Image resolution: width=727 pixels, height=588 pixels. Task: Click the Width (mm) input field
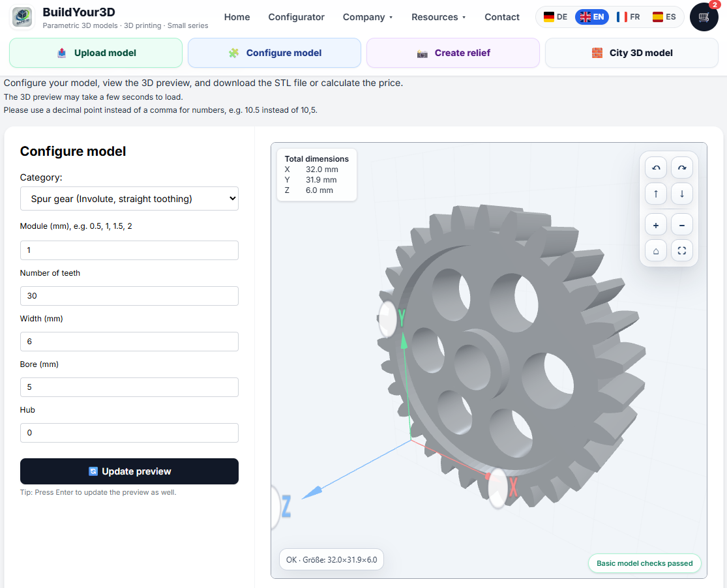point(129,342)
